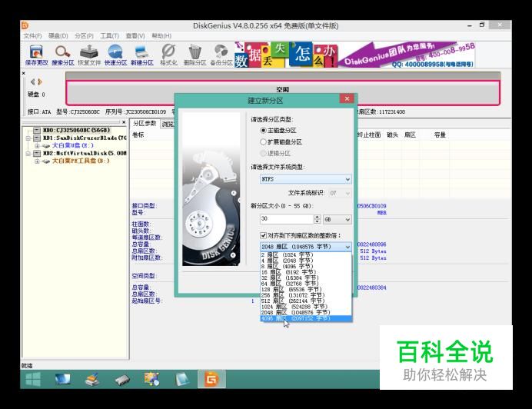Click the partition size field showing 30
This screenshot has height=409, width=532.
pos(287,219)
